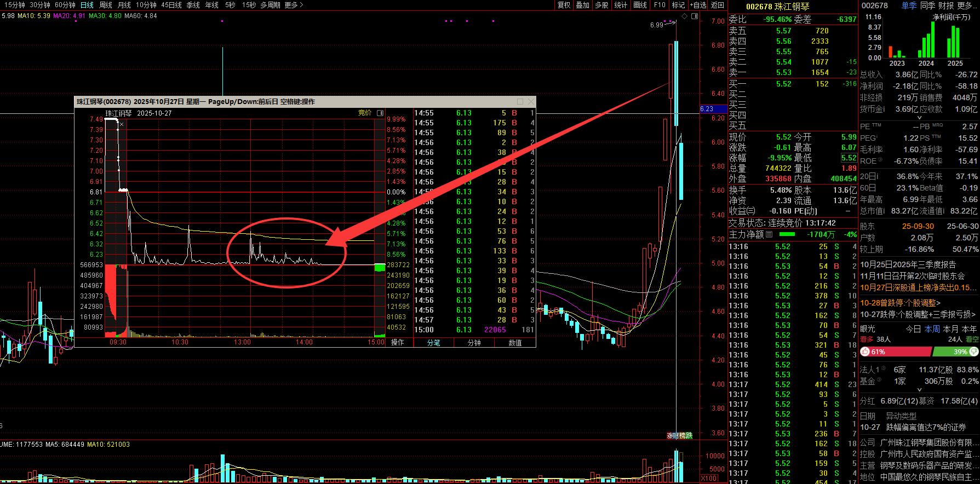Open the 统计 statistics tool
Viewport: 980px width, 484px height.
pos(621,5)
